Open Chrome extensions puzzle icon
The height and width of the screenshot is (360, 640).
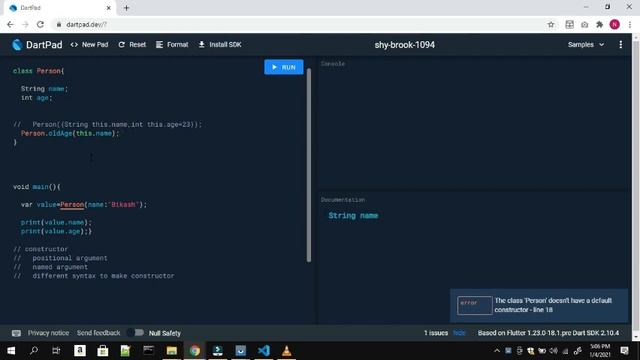coord(600,24)
